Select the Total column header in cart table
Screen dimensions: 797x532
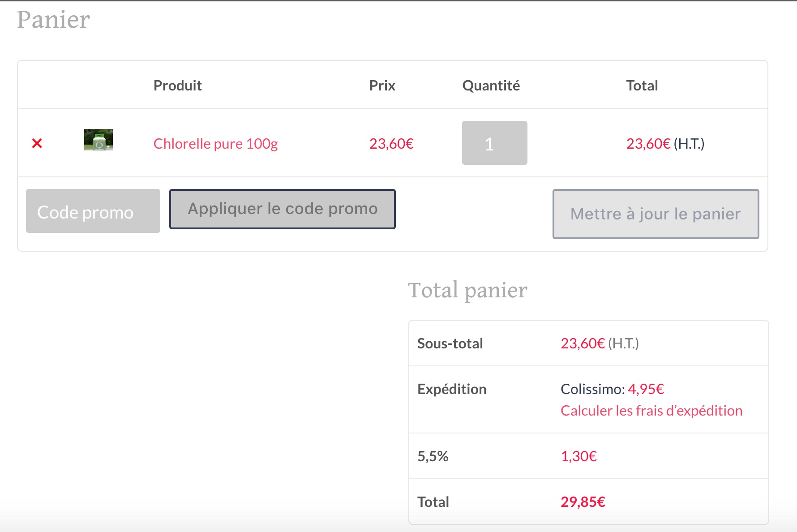(x=642, y=86)
